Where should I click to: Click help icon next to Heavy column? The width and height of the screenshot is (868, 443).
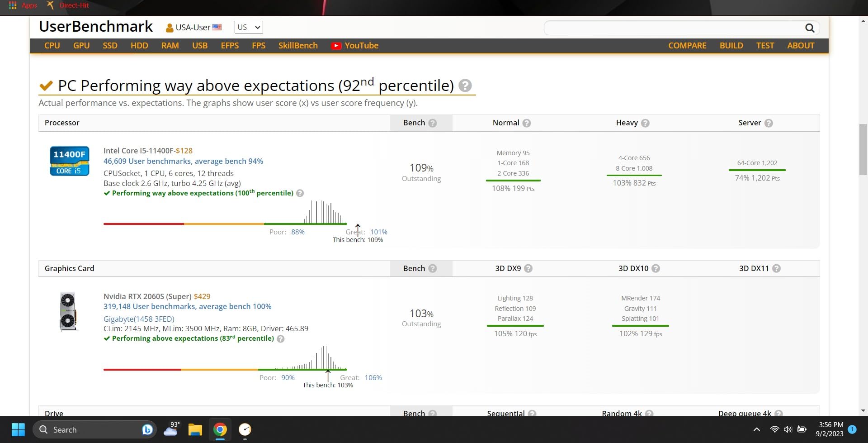645,123
